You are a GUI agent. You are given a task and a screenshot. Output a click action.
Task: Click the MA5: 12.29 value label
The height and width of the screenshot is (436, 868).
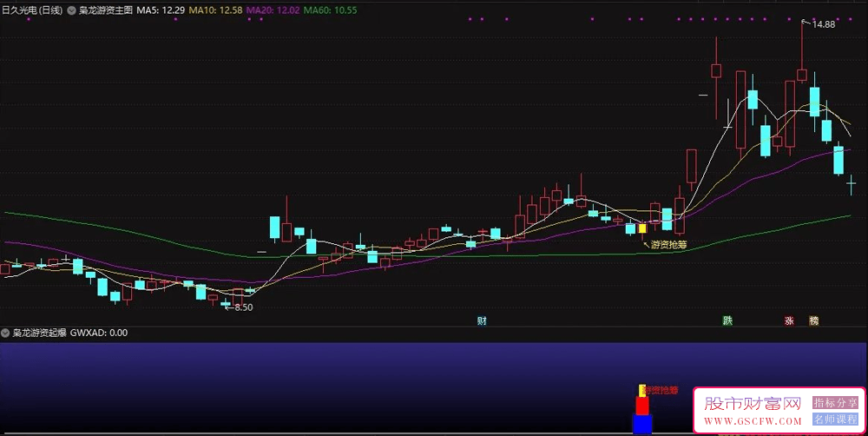(161, 10)
